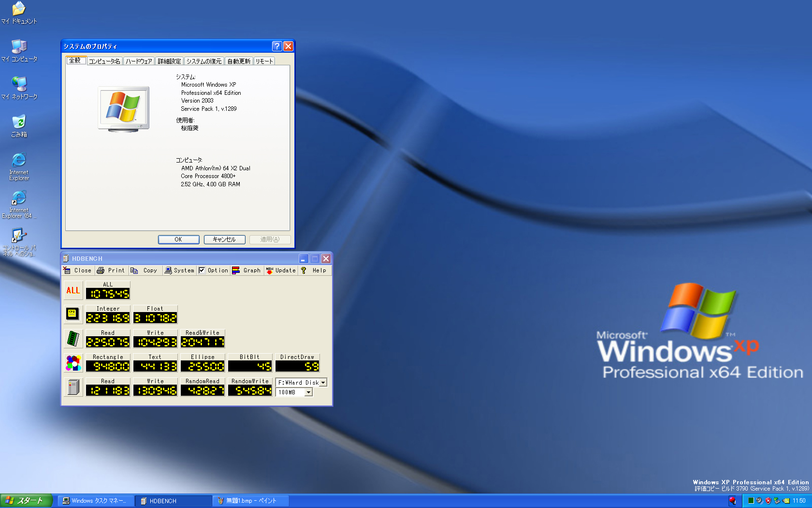The width and height of the screenshot is (812, 508).
Task: Open the システムの復元 tab
Action: (204, 61)
